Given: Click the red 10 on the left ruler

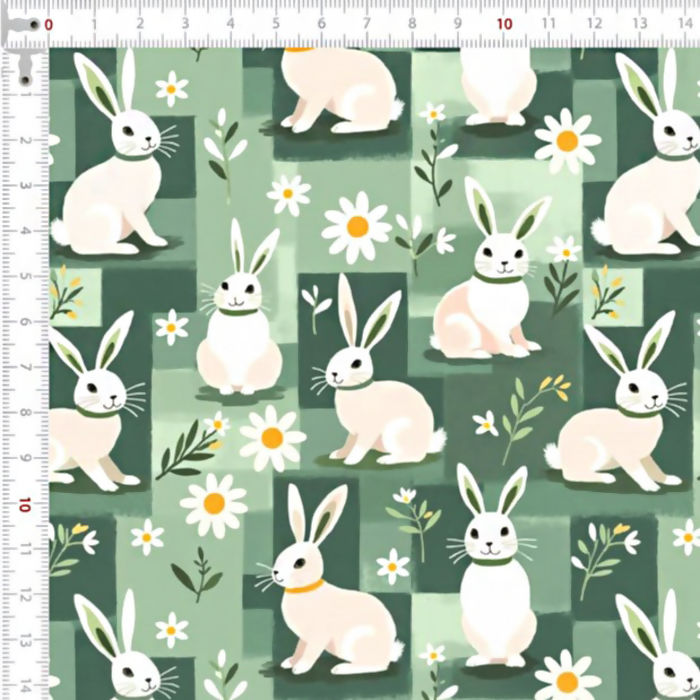Looking at the screenshot, I should pyautogui.click(x=24, y=504).
